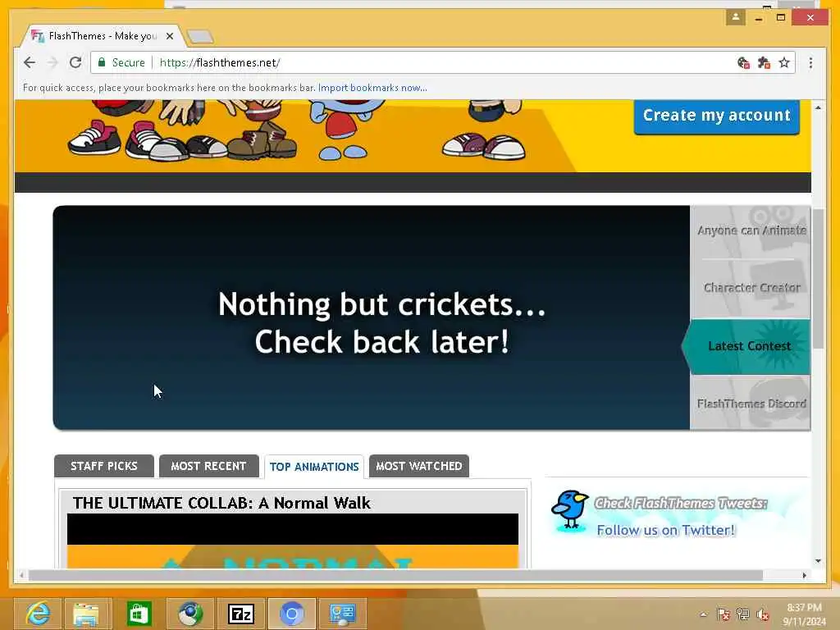Screen dimensions: 840x630
Task: Open the Control Panel taskbar icon
Action: click(x=343, y=614)
